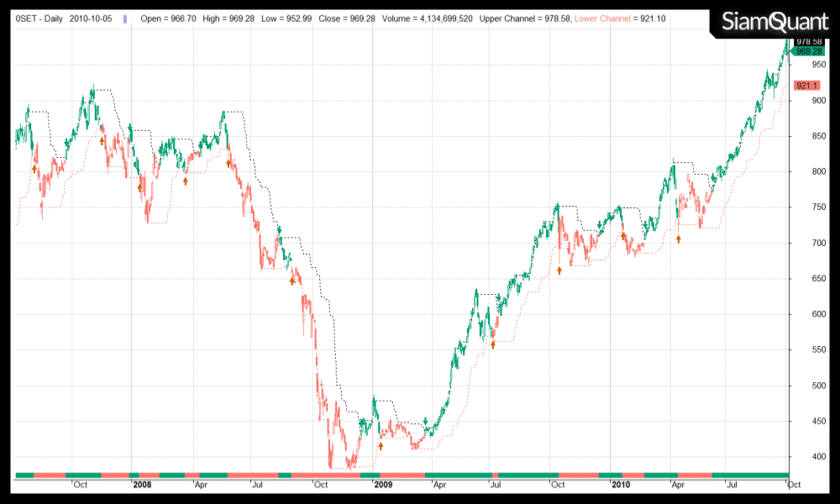The height and width of the screenshot is (504, 840).
Task: Click the red 921.1 lower channel price tag
Action: click(x=807, y=86)
